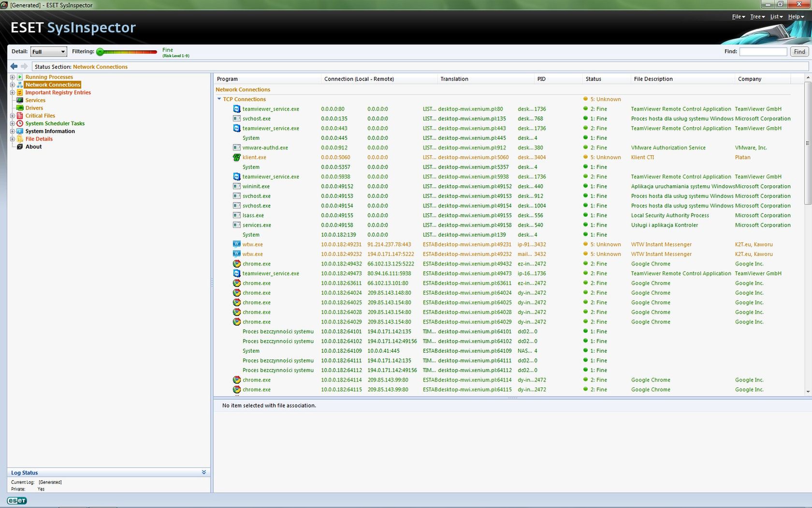Click the list scrollbar up arrow
The image size is (812, 508).
808,77
